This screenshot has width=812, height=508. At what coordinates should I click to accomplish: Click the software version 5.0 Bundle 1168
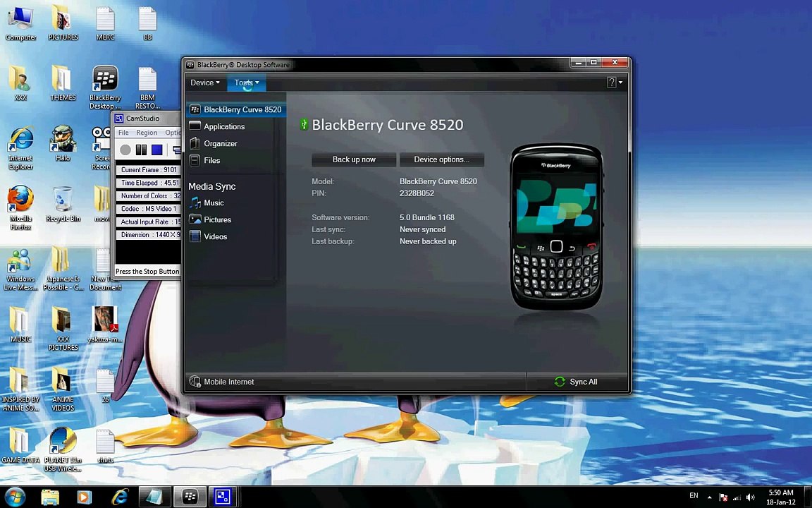click(x=426, y=217)
